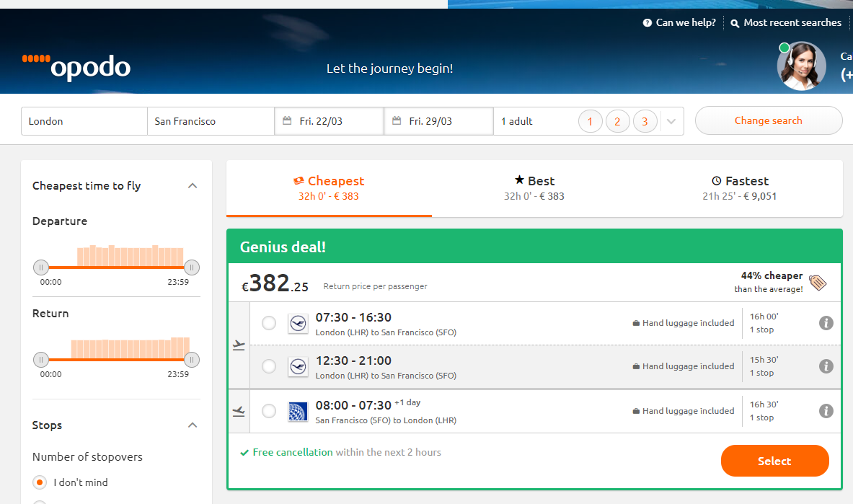Switch to the Best tab
The height and width of the screenshot is (504, 853).
tap(534, 187)
